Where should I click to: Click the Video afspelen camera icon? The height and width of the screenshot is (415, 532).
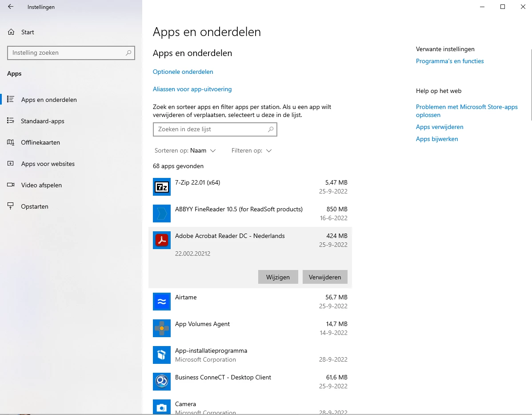[x=11, y=185]
